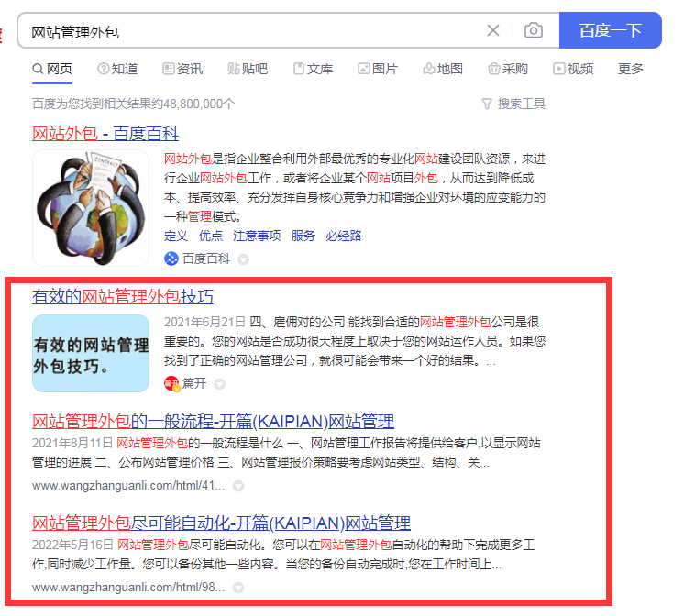
Task: Open the 必经路 sublink
Action: click(343, 236)
